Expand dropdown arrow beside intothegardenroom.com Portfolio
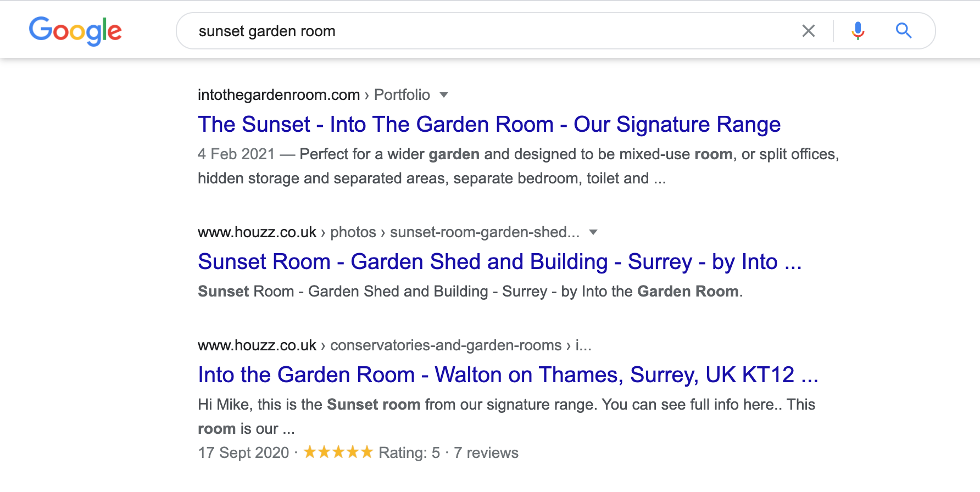 [444, 95]
